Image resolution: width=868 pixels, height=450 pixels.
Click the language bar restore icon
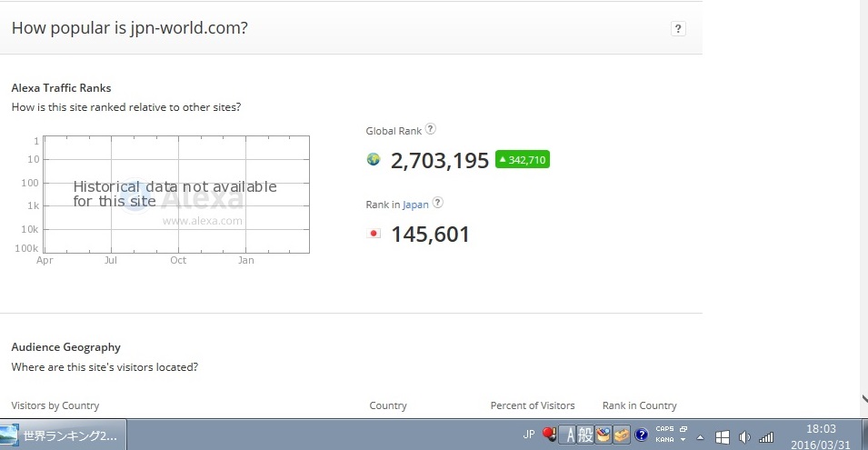[683, 429]
